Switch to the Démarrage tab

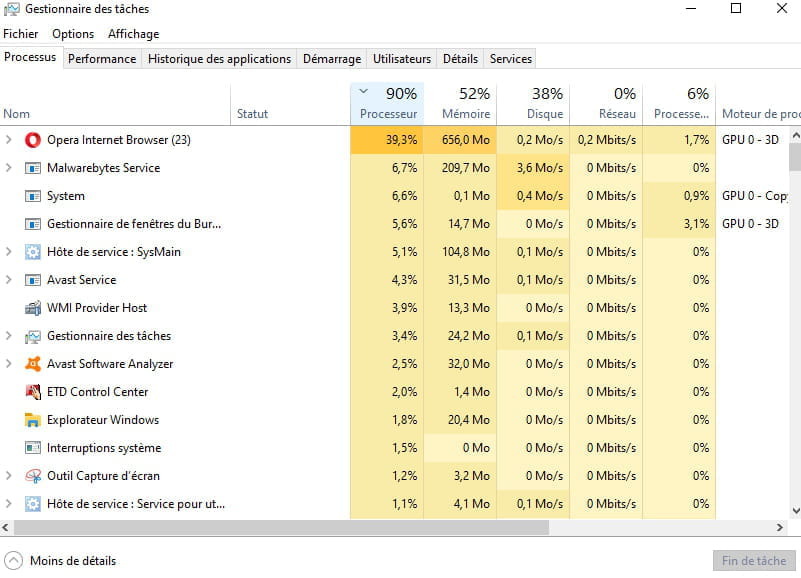click(x=332, y=59)
